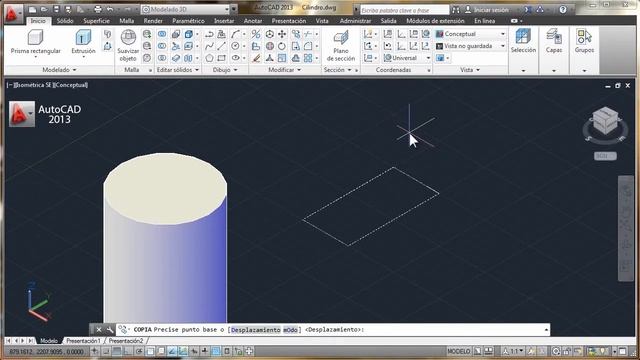Click the MODELO button in status bar
This screenshot has width=640, height=360.
[x=459, y=351]
